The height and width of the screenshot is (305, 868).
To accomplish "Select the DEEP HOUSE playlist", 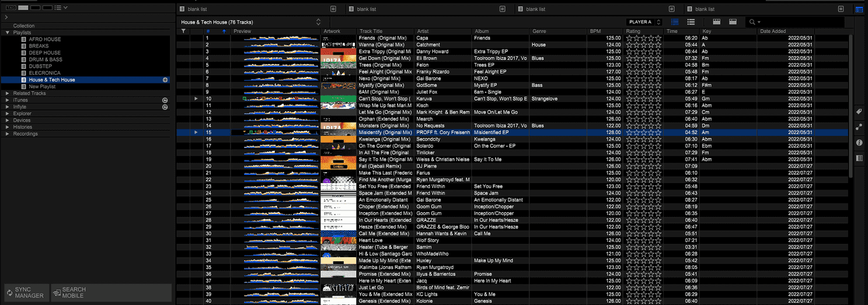I will click(44, 52).
